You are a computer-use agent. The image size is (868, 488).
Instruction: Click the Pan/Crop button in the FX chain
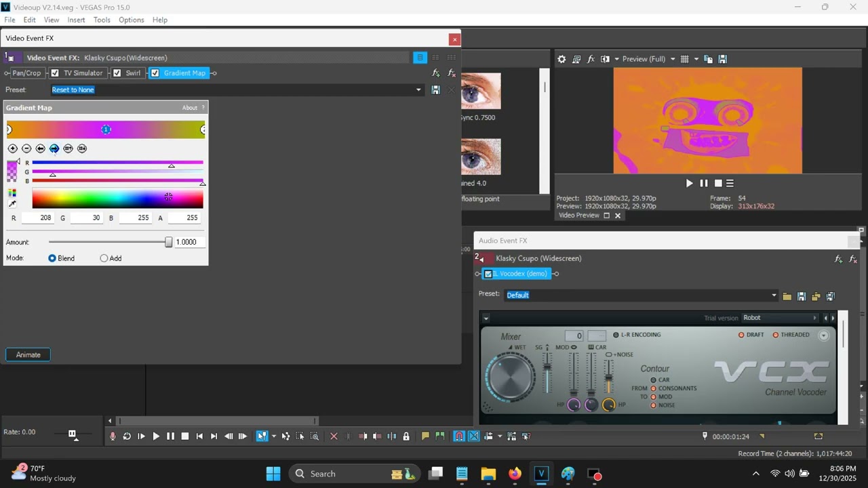(26, 73)
